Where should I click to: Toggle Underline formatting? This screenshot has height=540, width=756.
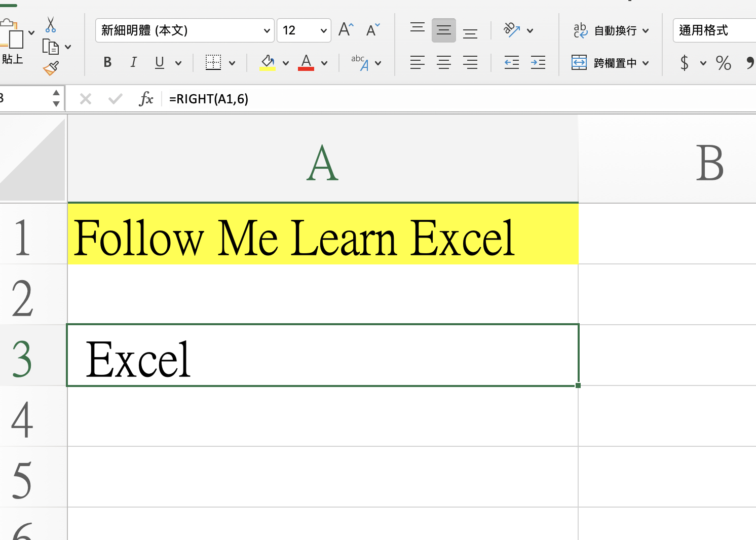point(160,62)
